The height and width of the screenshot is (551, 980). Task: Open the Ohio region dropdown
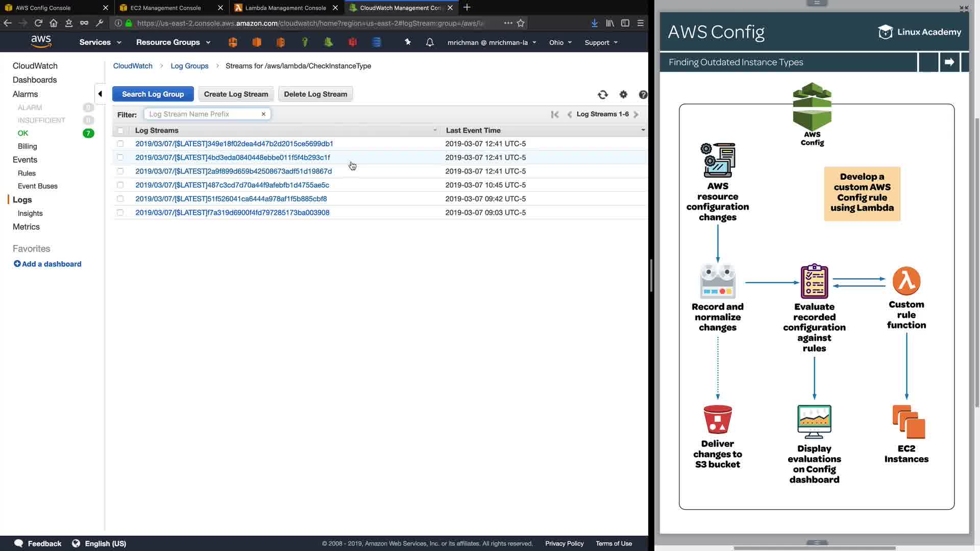click(560, 42)
